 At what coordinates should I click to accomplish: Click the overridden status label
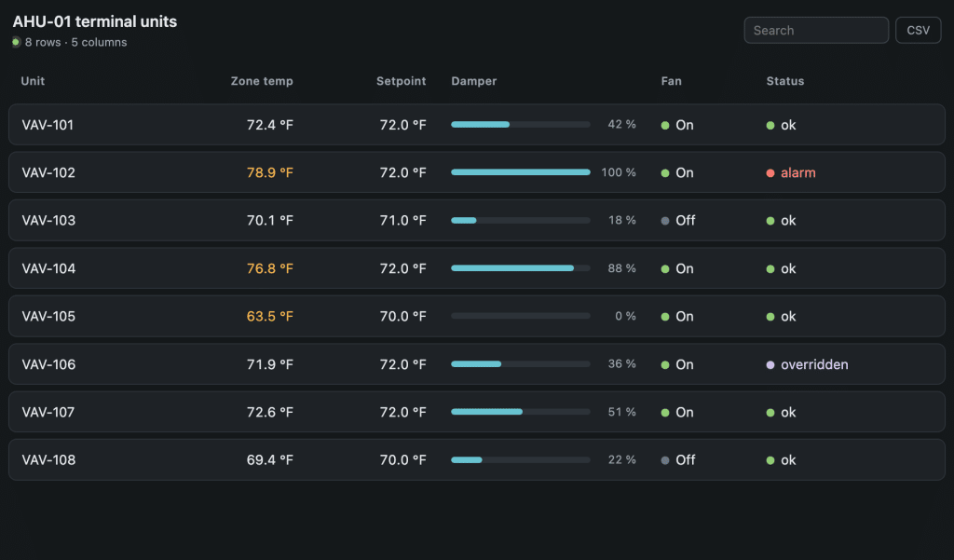click(x=814, y=364)
